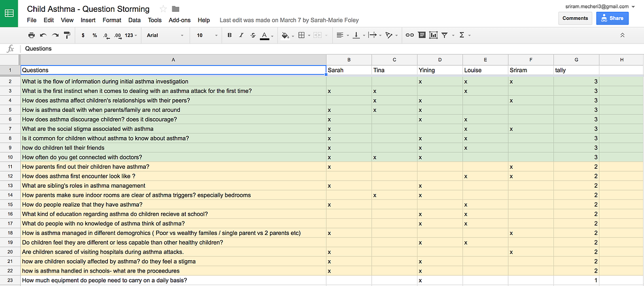This screenshot has height=286, width=644.
Task: Open the Google Sheets home icon
Action: 10,13
